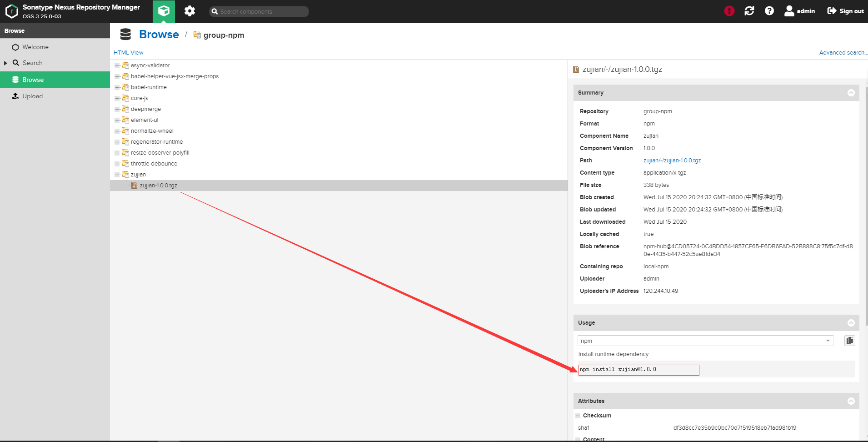Click the Nexus Repository Manager logo
This screenshot has width=868, height=442.
[11, 11]
